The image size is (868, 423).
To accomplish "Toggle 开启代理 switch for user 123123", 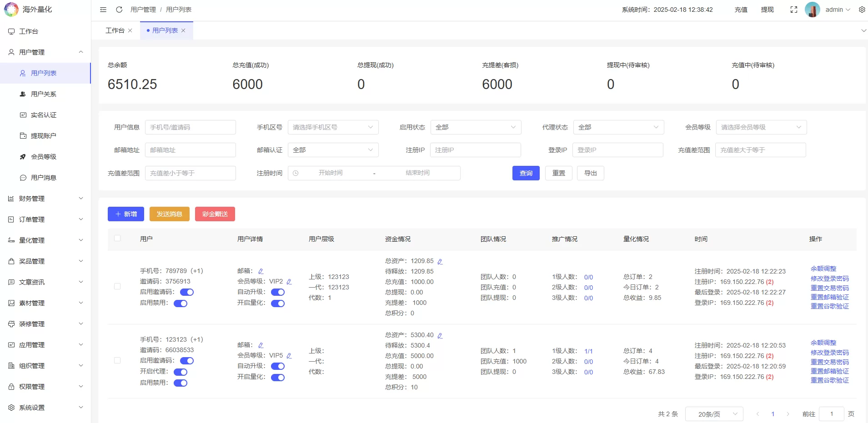I will (181, 372).
